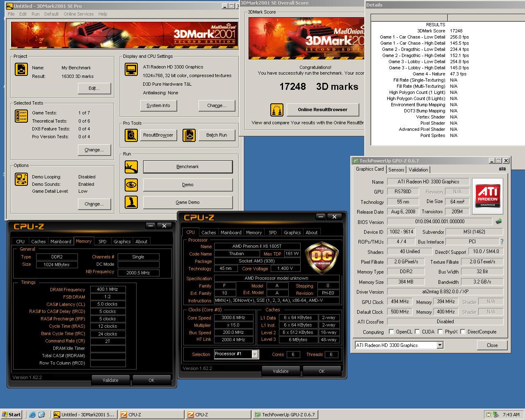The image size is (525, 420).
Task: Switch to SPD tab in memory CPU-Z window
Action: click(103, 242)
